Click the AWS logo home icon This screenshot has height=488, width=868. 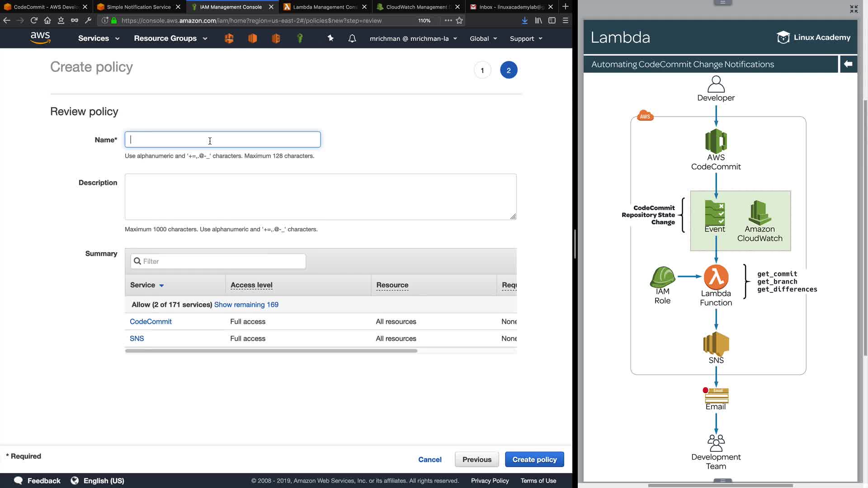click(40, 38)
